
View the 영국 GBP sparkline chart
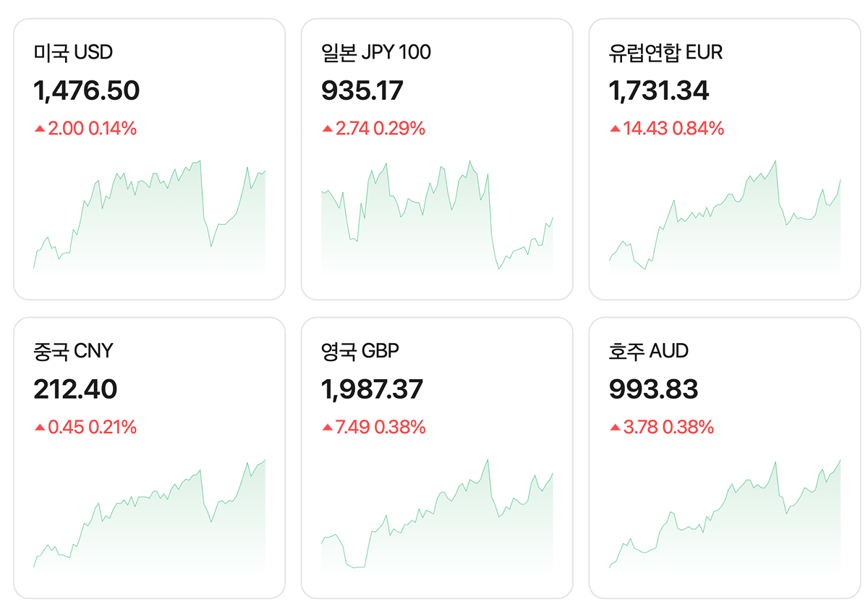click(437, 515)
